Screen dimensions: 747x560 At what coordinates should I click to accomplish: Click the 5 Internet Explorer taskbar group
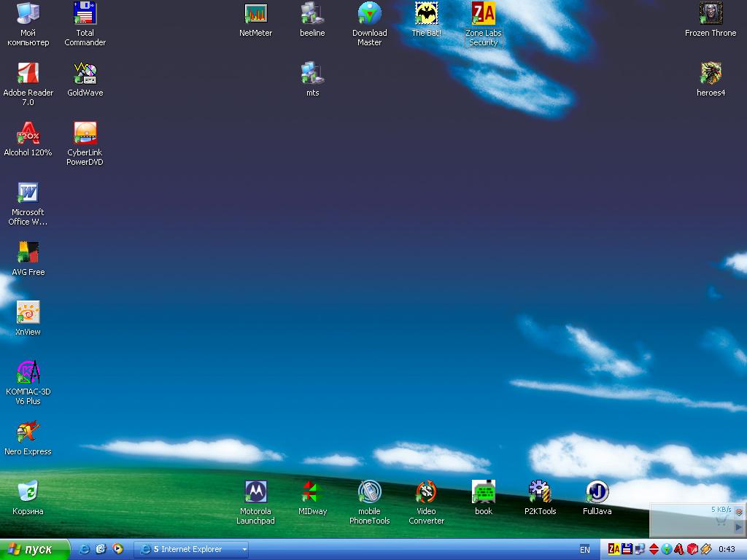[x=190, y=550]
